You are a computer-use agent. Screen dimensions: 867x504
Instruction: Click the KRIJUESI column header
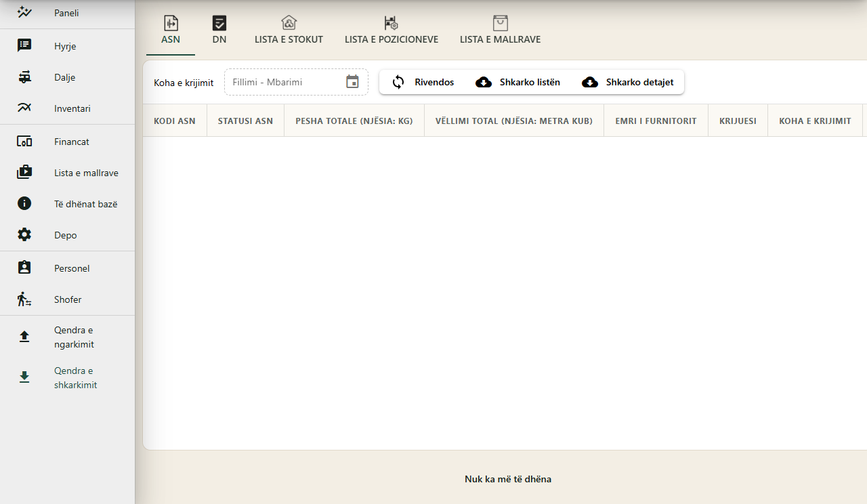pos(738,121)
